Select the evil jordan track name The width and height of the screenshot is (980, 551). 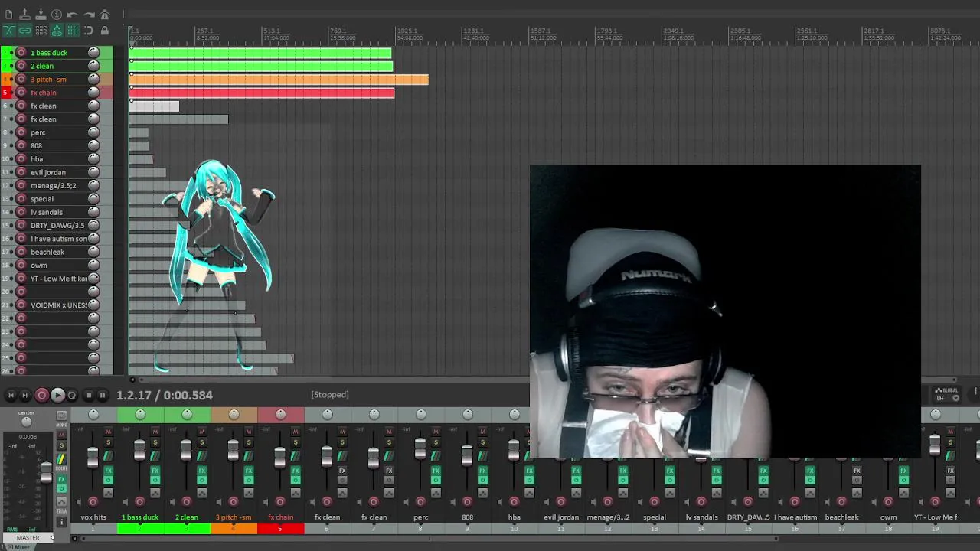pos(48,172)
